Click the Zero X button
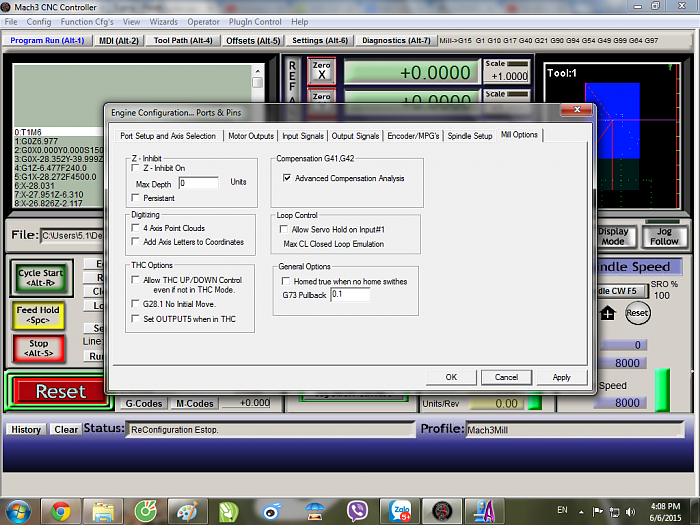The width and height of the screenshot is (700, 525). coord(321,71)
